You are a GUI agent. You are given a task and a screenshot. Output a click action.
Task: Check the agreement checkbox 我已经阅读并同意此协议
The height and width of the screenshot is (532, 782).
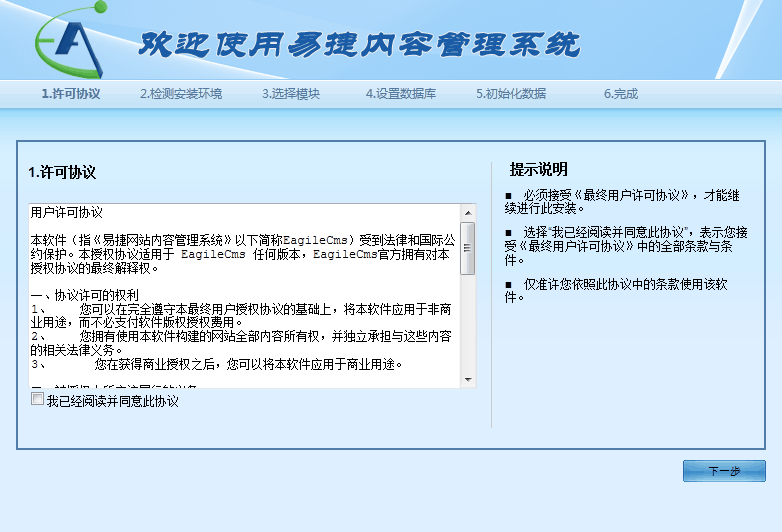pyautogui.click(x=37, y=399)
